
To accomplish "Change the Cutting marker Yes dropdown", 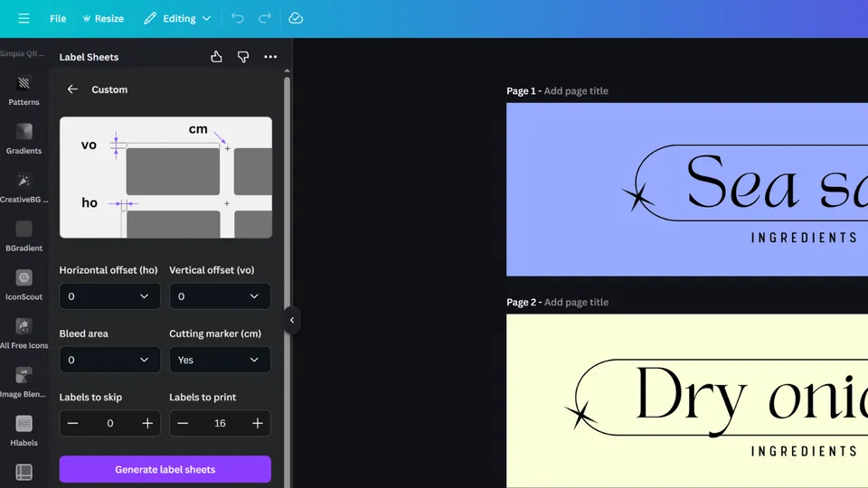I will pyautogui.click(x=220, y=360).
